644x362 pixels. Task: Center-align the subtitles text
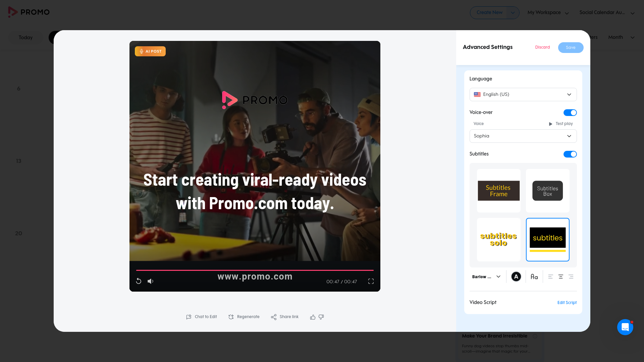coord(560,277)
